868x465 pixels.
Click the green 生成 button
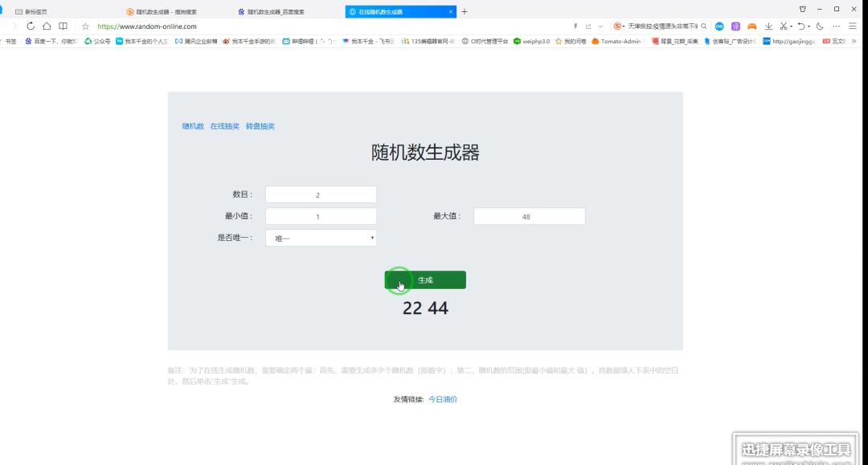tap(425, 279)
